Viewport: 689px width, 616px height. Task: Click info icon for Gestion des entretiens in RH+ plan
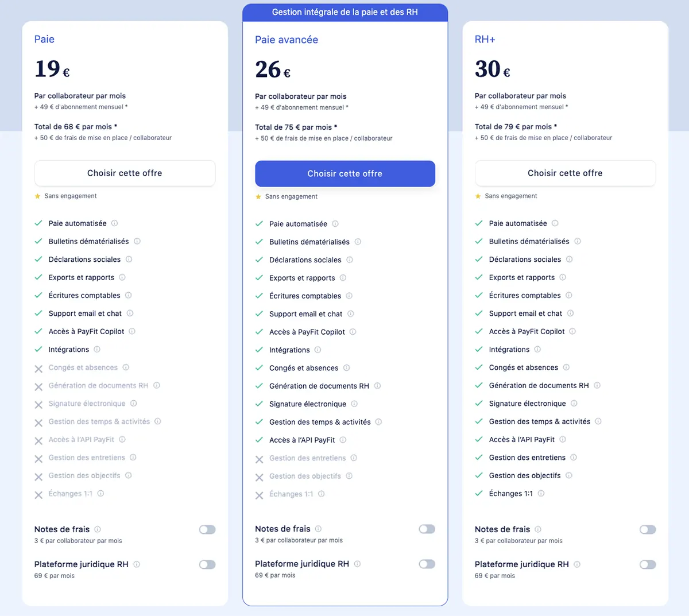click(x=574, y=458)
